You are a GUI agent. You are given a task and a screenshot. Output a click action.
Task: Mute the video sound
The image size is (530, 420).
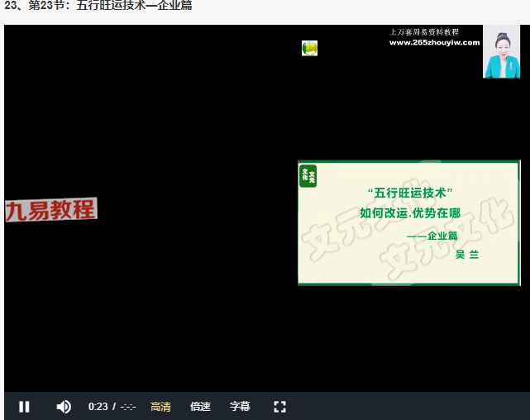[64, 406]
